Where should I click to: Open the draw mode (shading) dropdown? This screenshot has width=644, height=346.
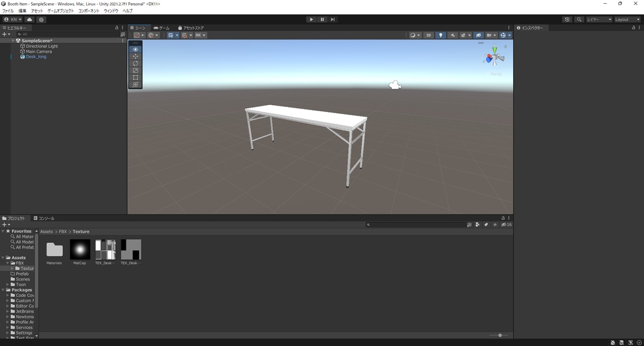pos(415,35)
